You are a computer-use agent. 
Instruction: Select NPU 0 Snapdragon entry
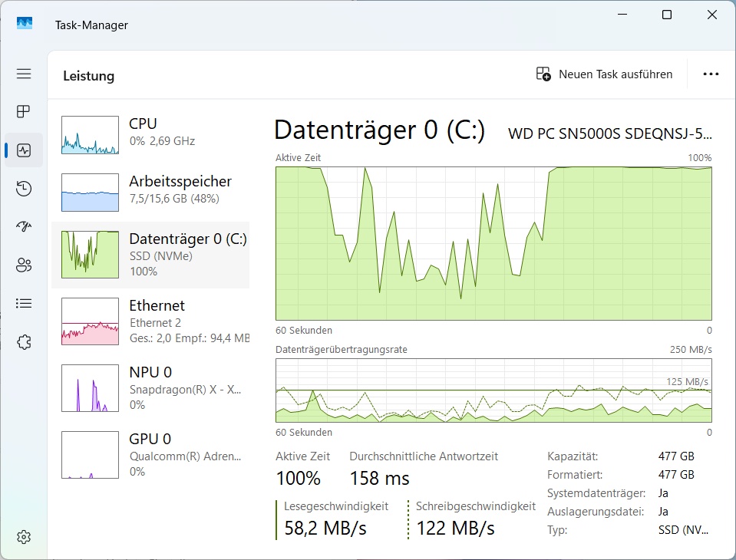[153, 387]
